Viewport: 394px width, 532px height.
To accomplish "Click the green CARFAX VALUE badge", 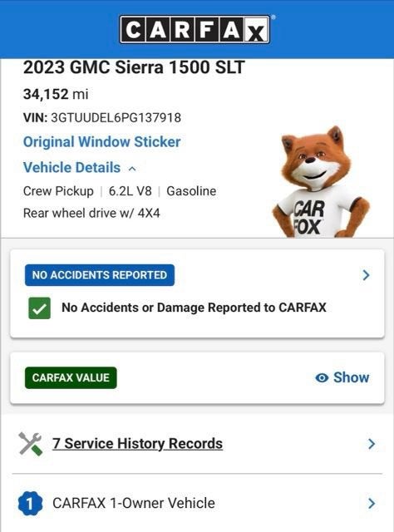I will coord(71,377).
